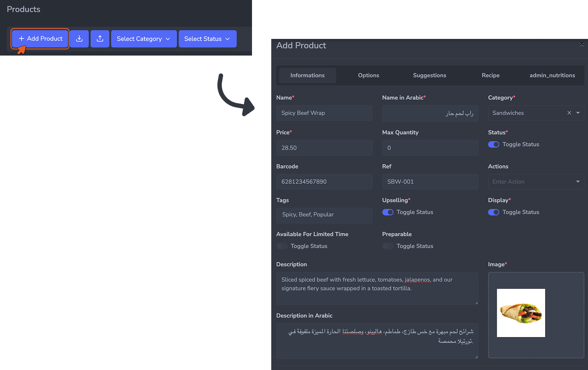
Task: Open the Actions Enter Action dropdown
Action: pyautogui.click(x=536, y=182)
